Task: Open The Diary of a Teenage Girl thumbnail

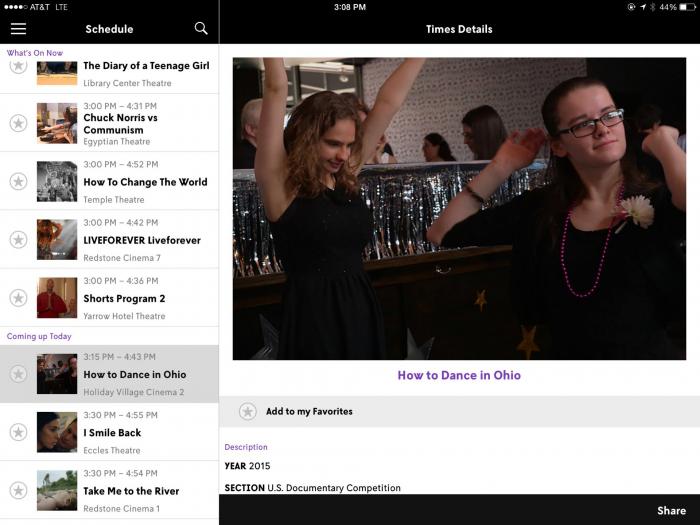Action: (x=57, y=73)
